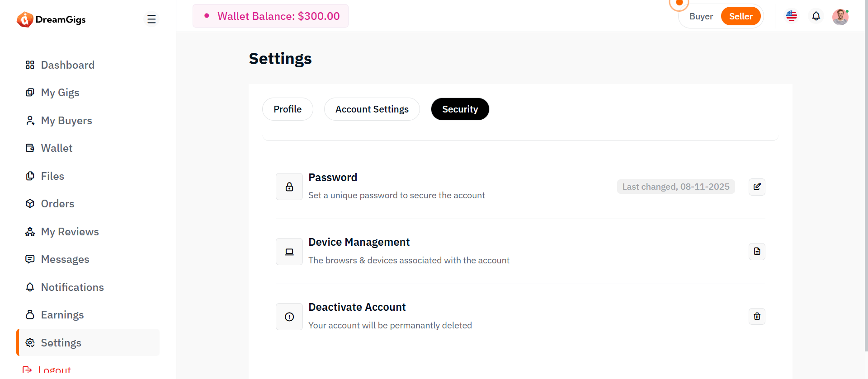Viewport: 868px width, 379px height.
Task: Navigate to Orders page
Action: click(x=57, y=204)
